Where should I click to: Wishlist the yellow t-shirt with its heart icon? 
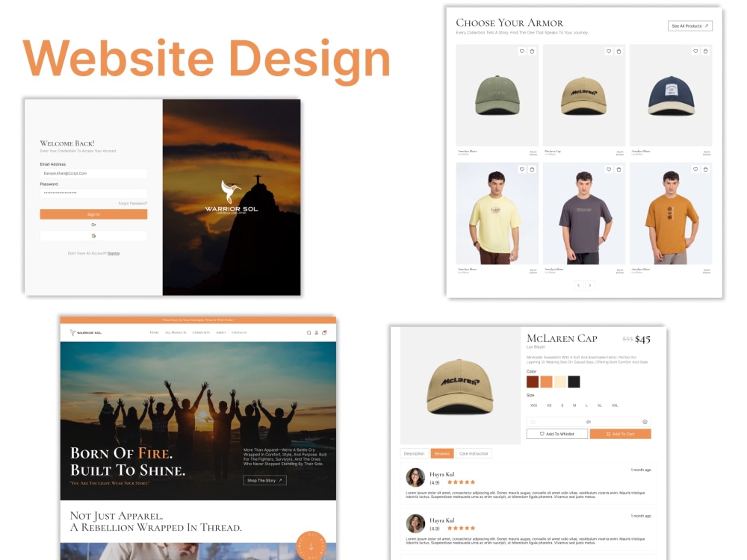pos(521,169)
